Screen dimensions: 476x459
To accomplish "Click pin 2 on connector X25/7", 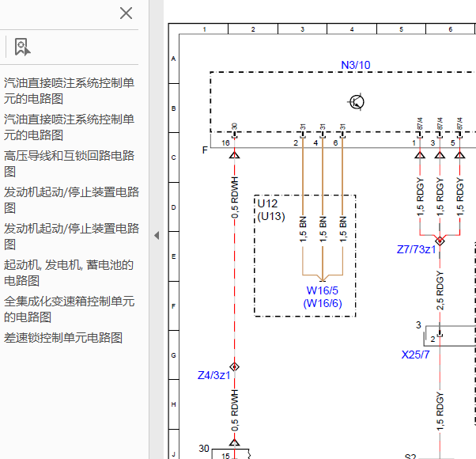I will pos(433,340).
